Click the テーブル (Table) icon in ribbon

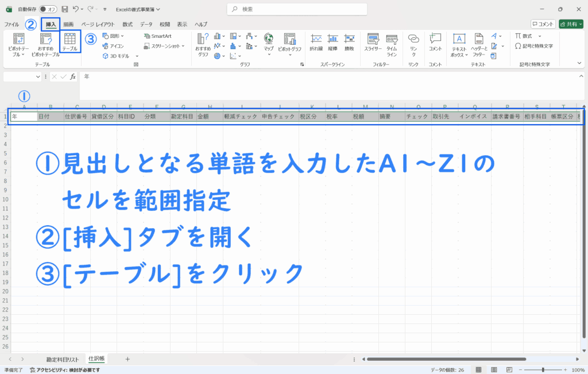pyautogui.click(x=69, y=42)
